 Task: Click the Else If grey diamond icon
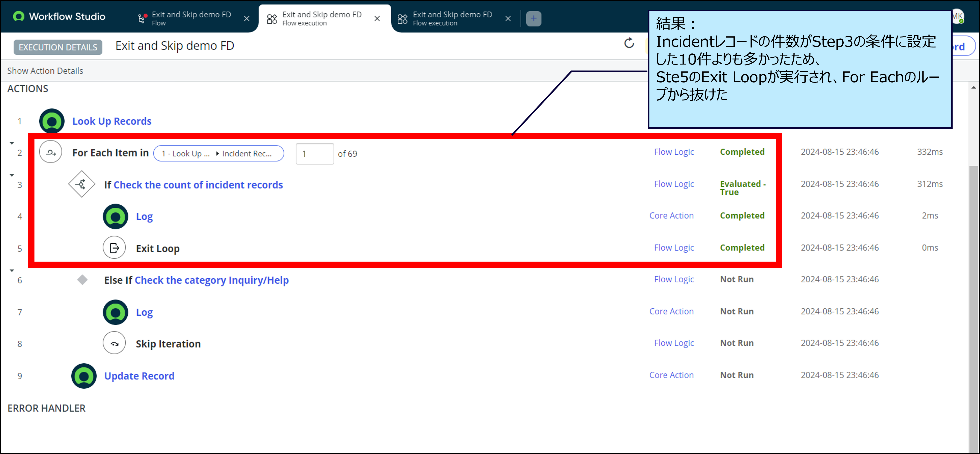[x=82, y=280]
